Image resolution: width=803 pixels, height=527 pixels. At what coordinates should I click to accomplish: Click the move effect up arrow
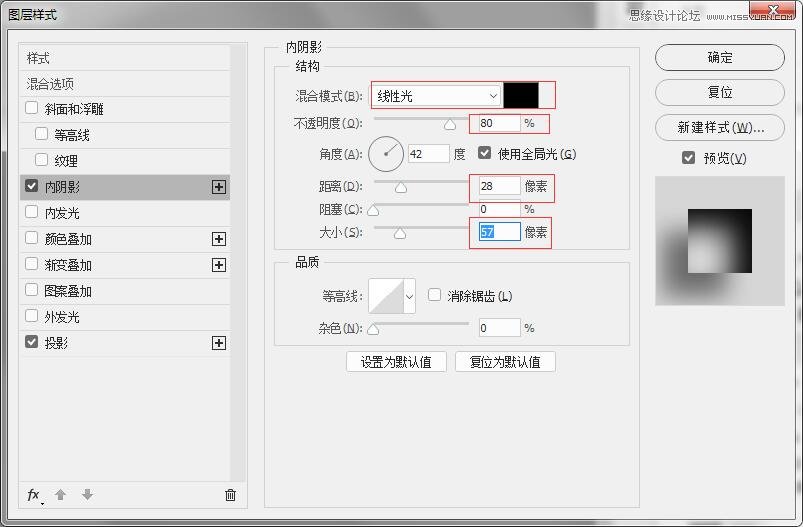pos(60,495)
